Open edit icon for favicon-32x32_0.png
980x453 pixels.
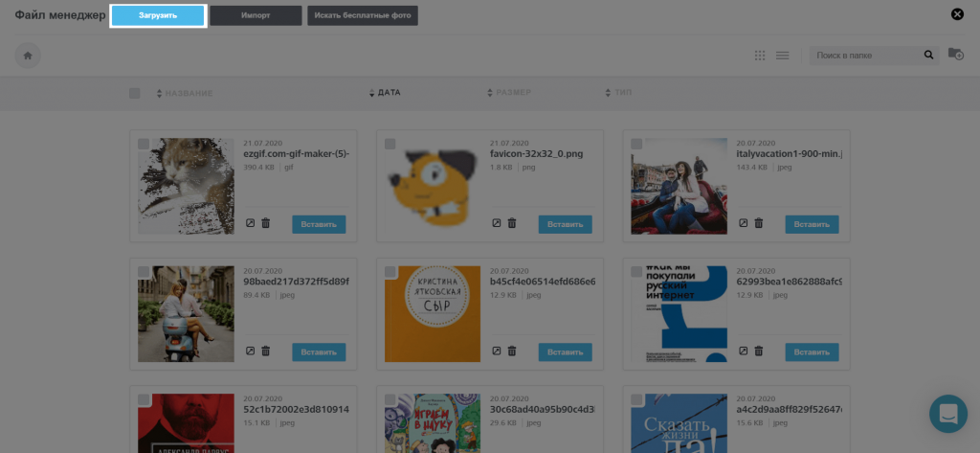[497, 223]
